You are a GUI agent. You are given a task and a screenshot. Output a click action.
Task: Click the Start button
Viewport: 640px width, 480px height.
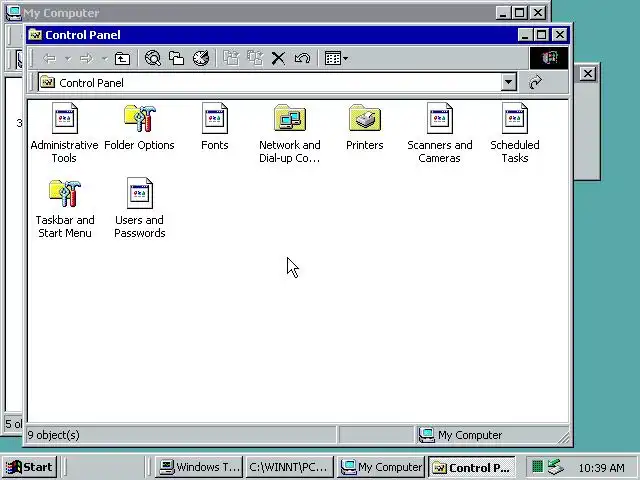(29, 467)
